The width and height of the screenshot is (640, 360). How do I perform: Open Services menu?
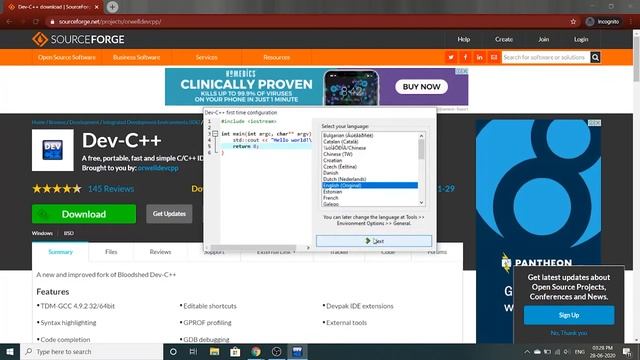pyautogui.click(x=207, y=58)
